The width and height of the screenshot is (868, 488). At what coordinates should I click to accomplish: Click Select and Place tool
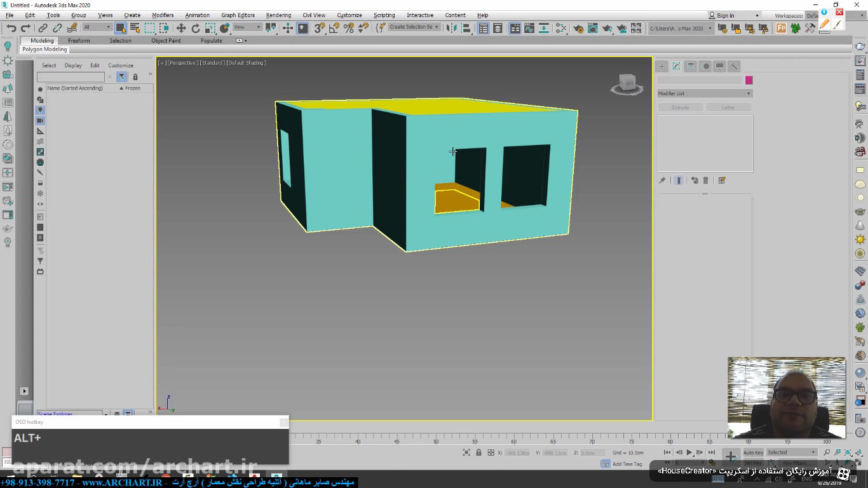225,28
